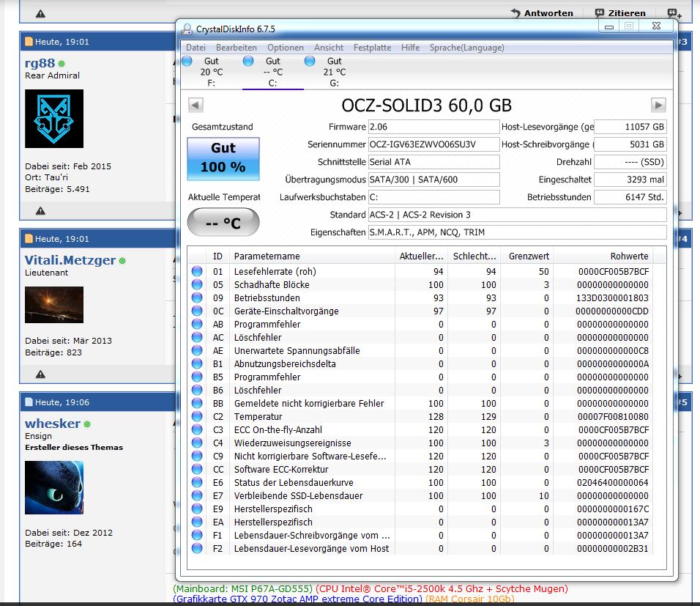Click status icon of ECC On-the-fly-Anzahl row

point(197,429)
